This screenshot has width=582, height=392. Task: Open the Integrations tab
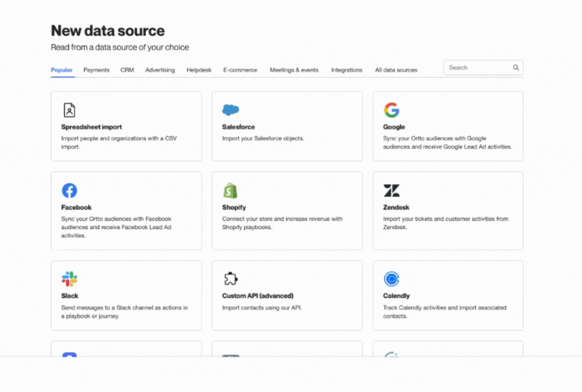pyautogui.click(x=347, y=70)
